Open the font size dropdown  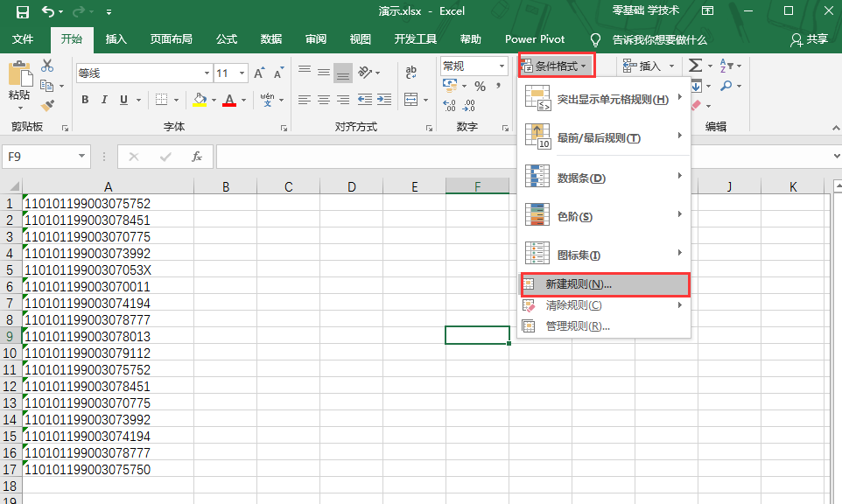242,73
